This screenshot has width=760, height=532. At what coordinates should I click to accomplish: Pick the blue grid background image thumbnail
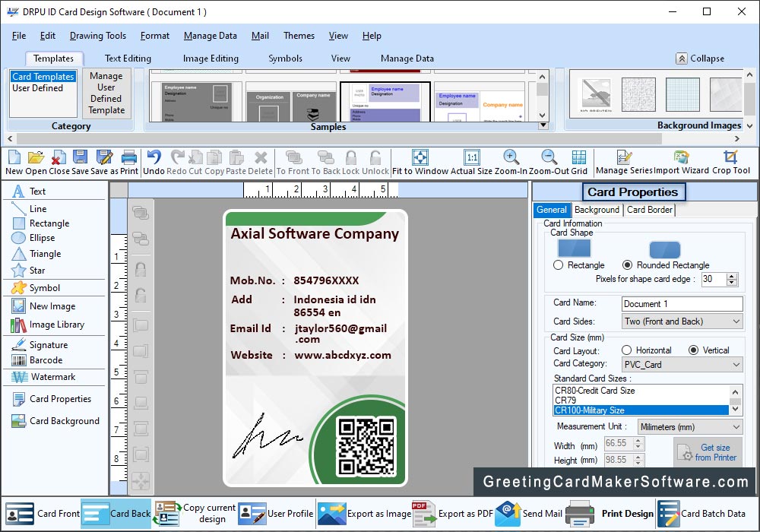point(682,94)
